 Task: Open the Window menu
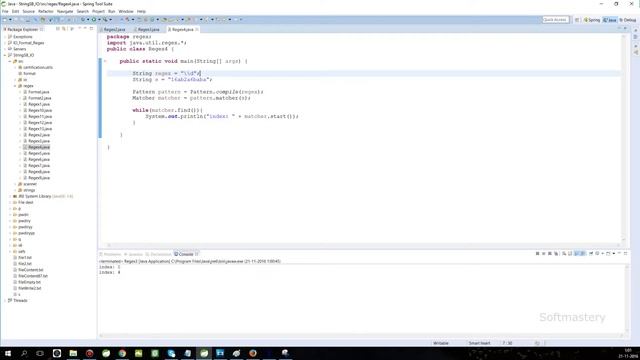(126, 11)
